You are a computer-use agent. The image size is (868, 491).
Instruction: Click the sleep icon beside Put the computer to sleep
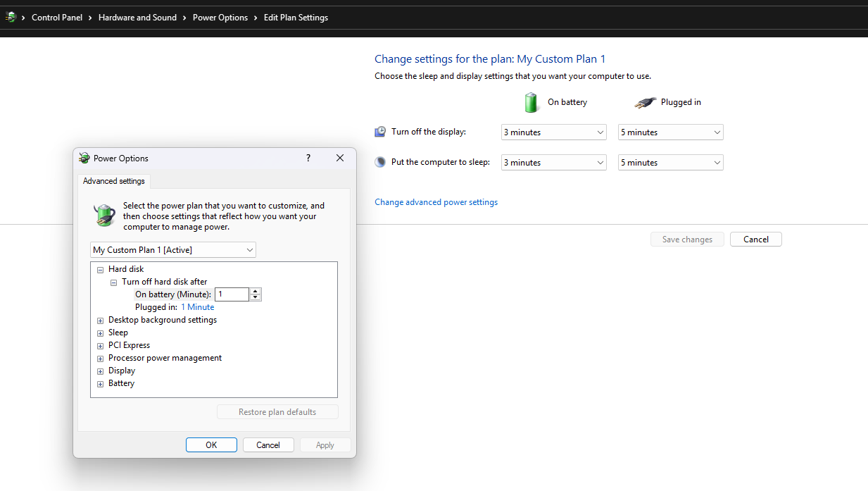[380, 161]
